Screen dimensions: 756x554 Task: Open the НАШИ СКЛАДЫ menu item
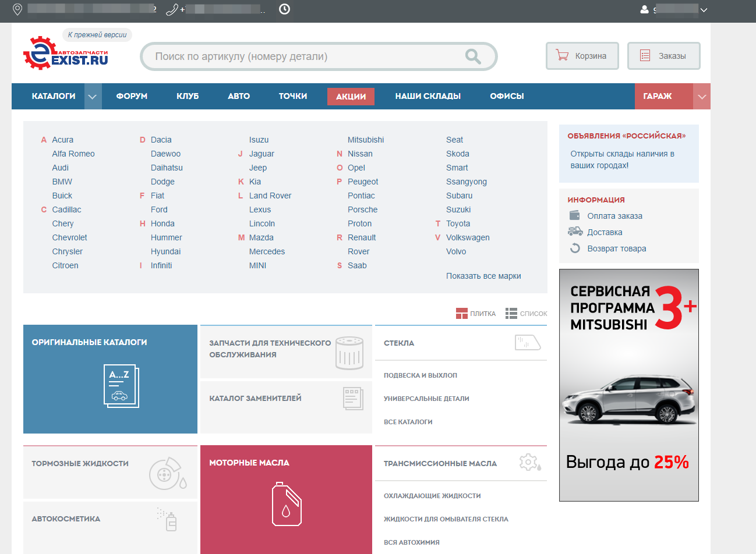(x=428, y=97)
